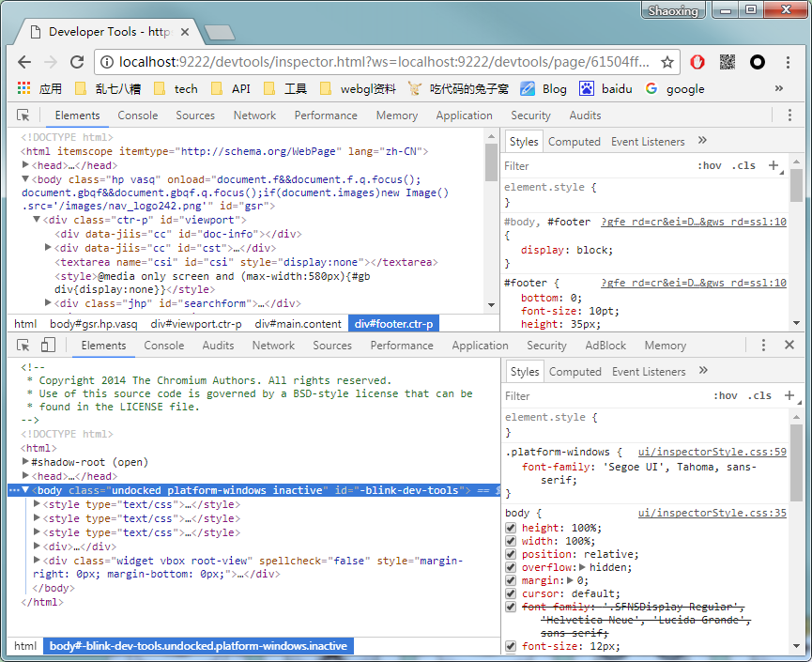
Task: Open the Blog bookmark
Action: (x=544, y=88)
